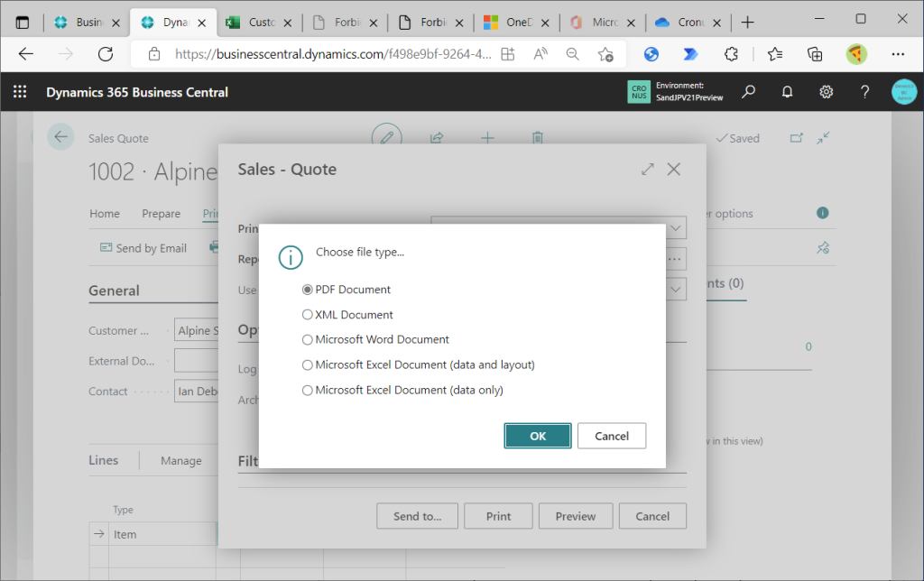
Task: Go back from the Sales Quote page
Action: 60,137
